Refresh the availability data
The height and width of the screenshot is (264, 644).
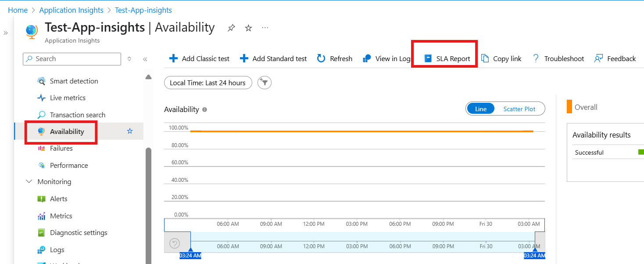tap(334, 58)
